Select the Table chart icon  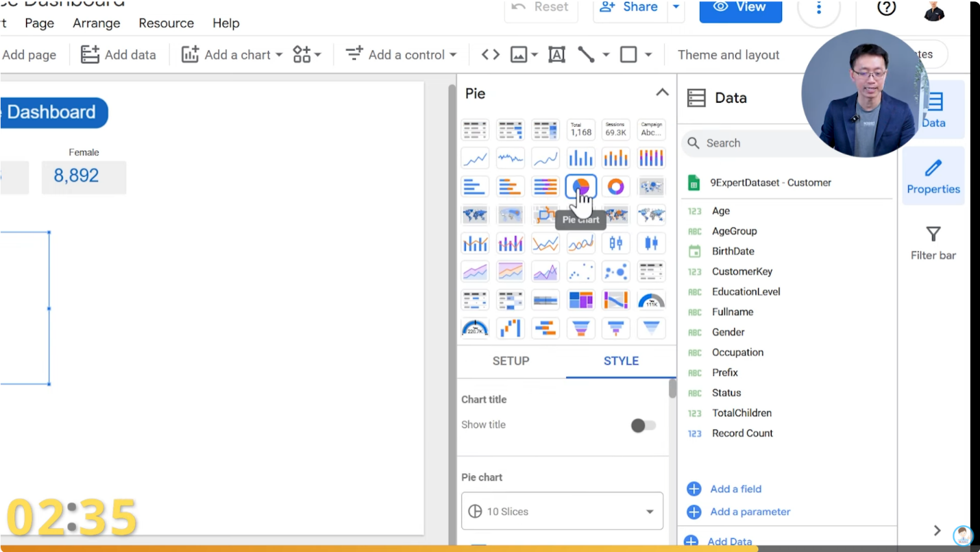click(475, 129)
